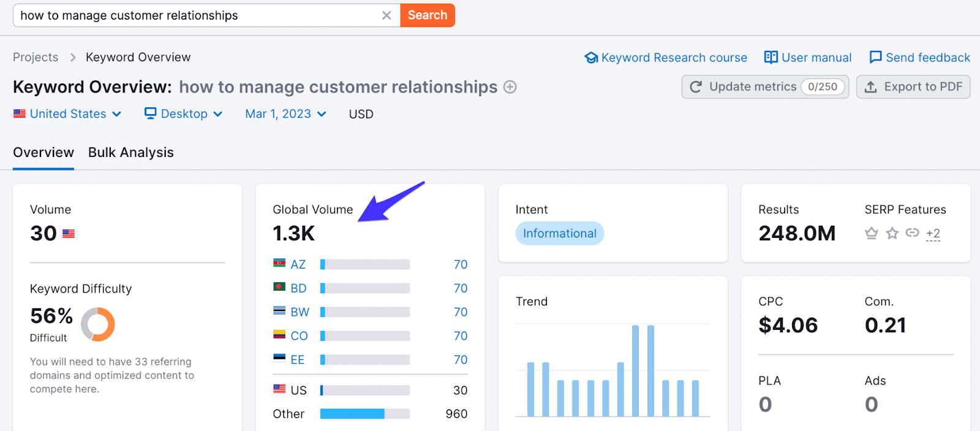Screen dimensions: 980x431
Task: Click the BD country link
Action: [299, 288]
